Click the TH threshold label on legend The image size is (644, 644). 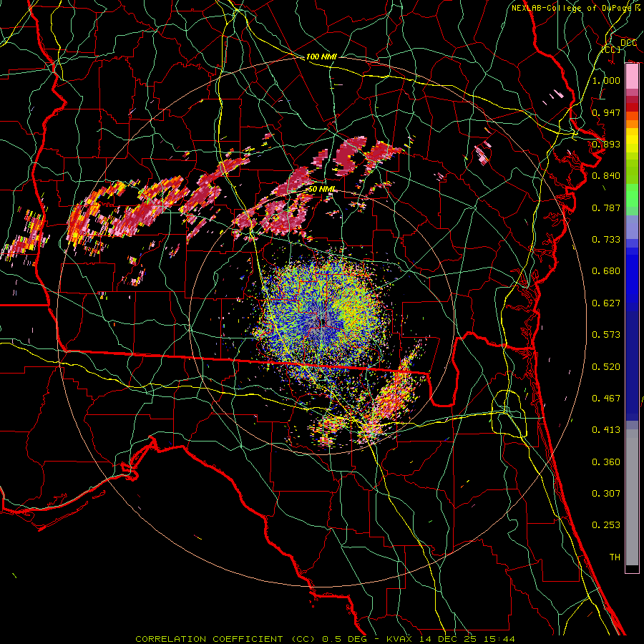pyautogui.click(x=615, y=557)
